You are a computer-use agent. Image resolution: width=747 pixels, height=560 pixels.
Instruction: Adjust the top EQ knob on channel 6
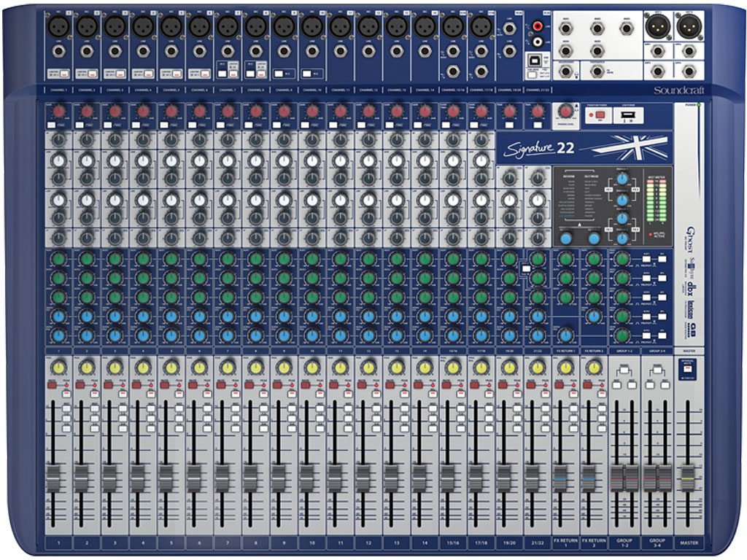click(199, 141)
